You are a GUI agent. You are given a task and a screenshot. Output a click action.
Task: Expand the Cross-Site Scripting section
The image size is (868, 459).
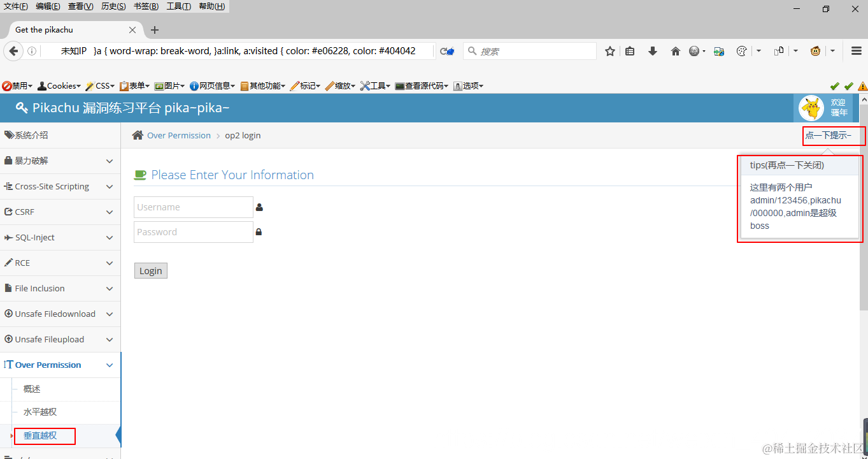pyautogui.click(x=60, y=186)
